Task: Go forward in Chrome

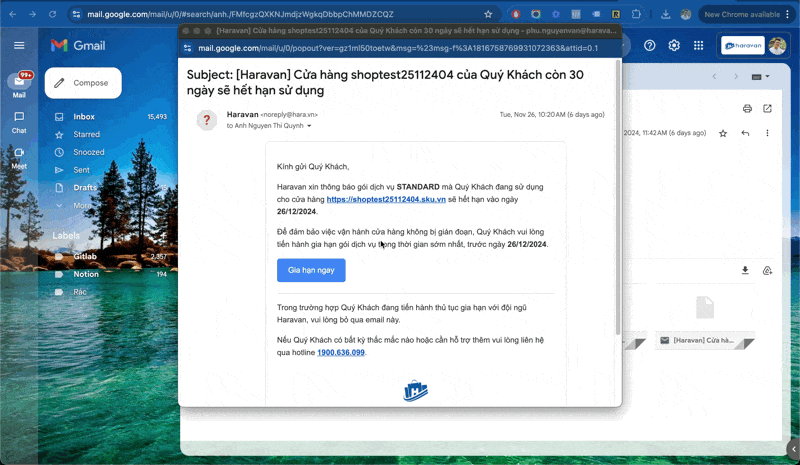Action: (32, 14)
